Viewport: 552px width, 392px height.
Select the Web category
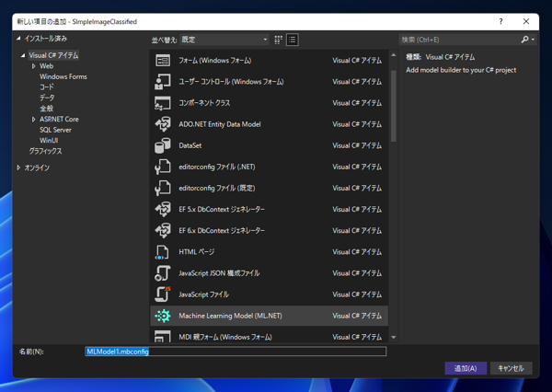coord(47,66)
